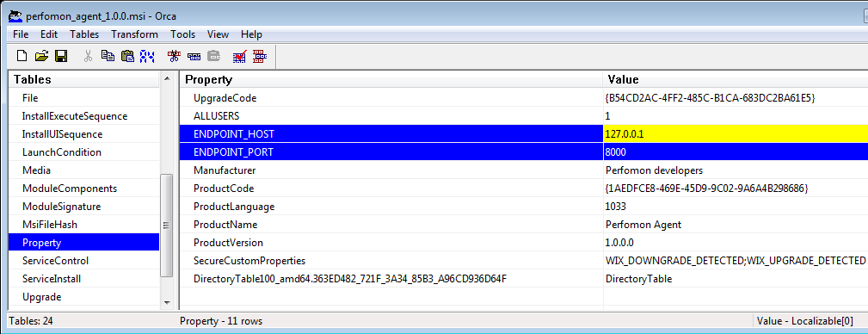Select the InstallExecuteSequence table

(x=83, y=116)
